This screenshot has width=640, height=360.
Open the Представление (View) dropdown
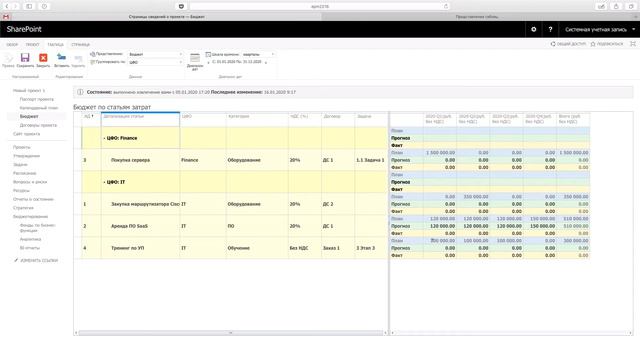[x=155, y=54]
